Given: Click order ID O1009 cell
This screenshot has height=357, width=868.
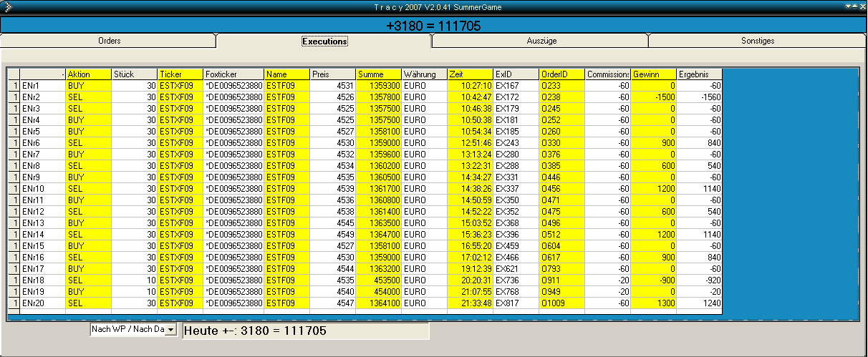Looking at the screenshot, I should coord(561,303).
